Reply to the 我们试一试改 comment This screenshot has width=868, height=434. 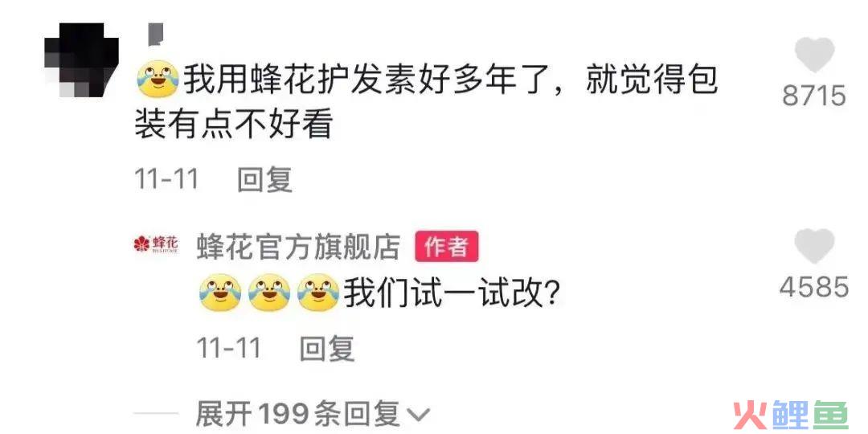pyautogui.click(x=327, y=348)
